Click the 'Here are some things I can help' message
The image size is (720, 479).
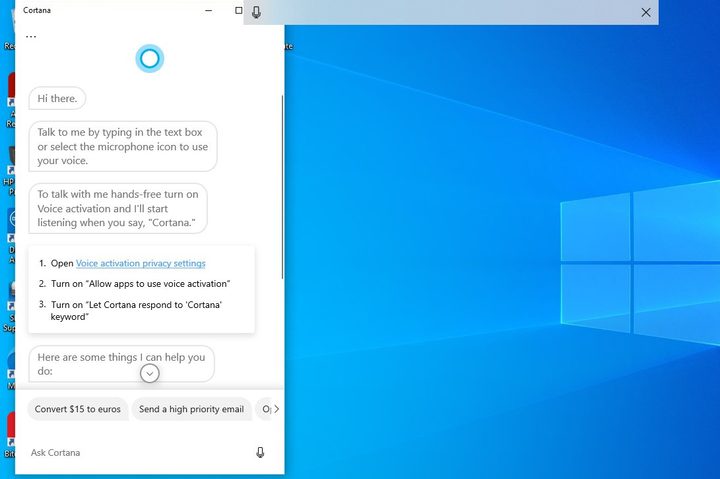point(121,364)
